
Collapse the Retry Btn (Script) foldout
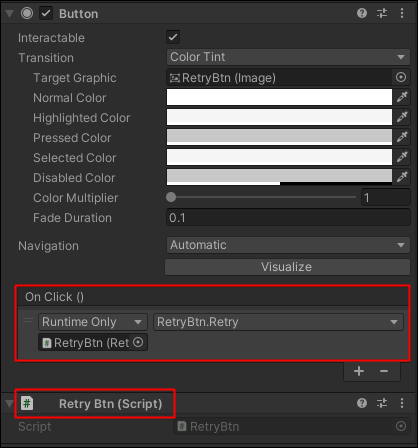coord(10,404)
